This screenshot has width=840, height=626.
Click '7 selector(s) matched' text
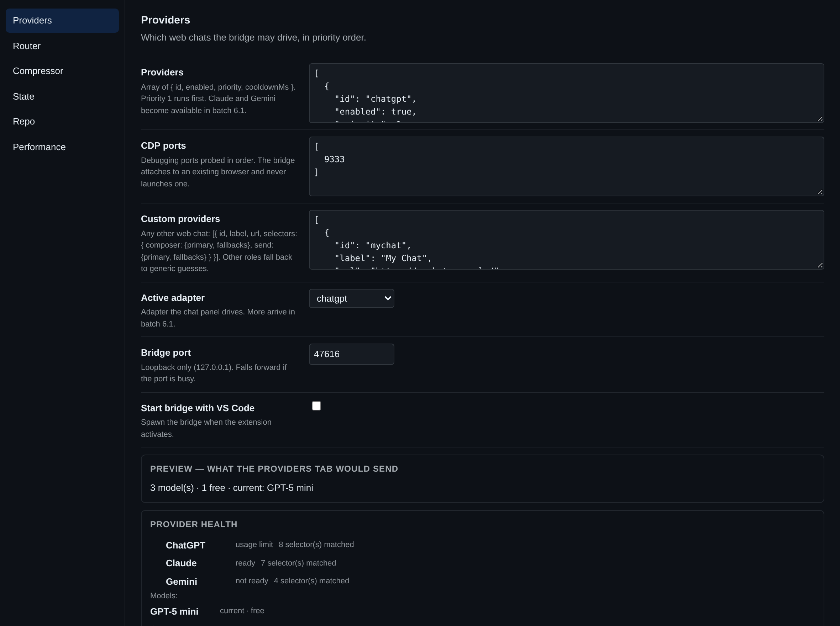(x=299, y=563)
